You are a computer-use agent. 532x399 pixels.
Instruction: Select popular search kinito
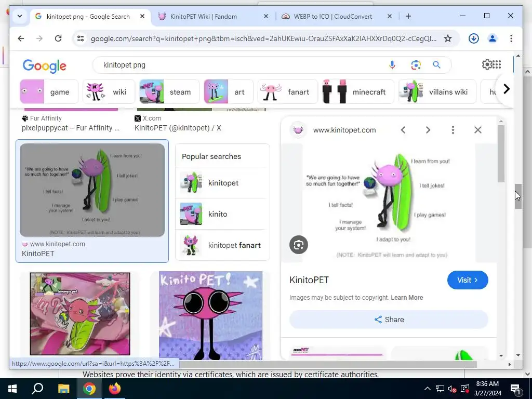[222, 214]
